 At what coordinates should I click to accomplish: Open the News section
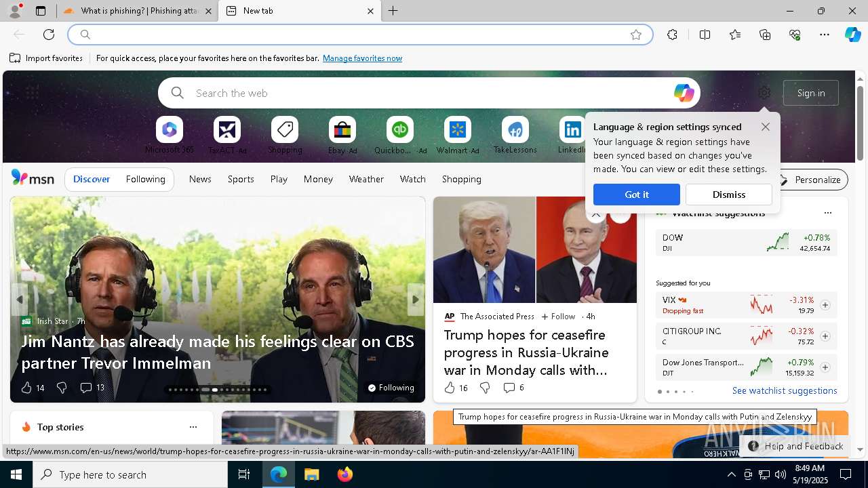(200, 179)
